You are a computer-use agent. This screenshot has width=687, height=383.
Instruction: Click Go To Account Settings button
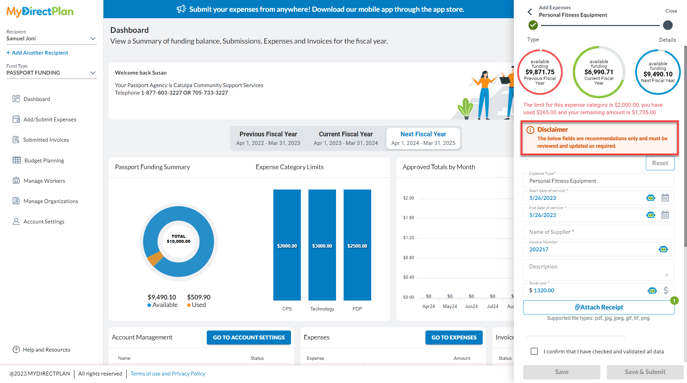[x=249, y=337]
